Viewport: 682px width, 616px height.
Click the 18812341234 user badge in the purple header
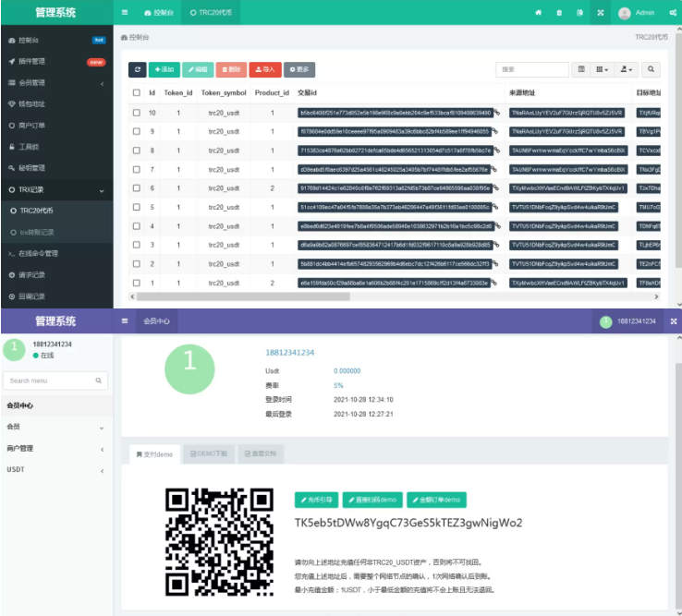627,321
